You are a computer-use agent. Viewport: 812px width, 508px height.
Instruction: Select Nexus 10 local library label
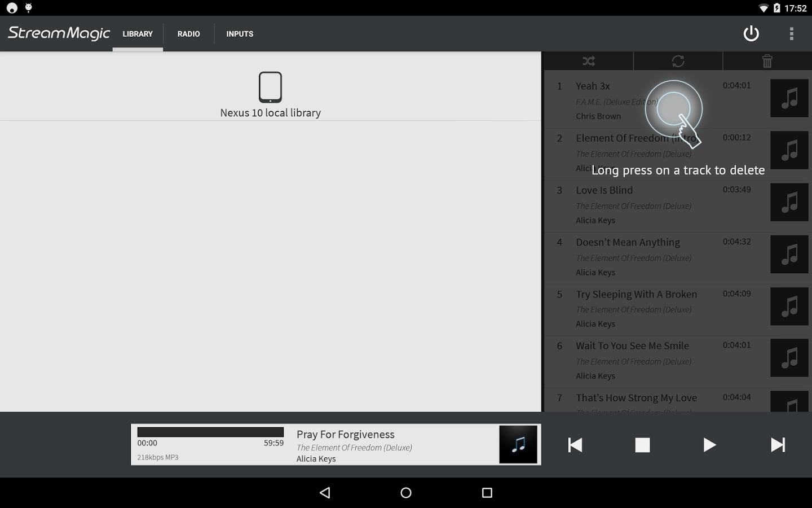click(270, 113)
